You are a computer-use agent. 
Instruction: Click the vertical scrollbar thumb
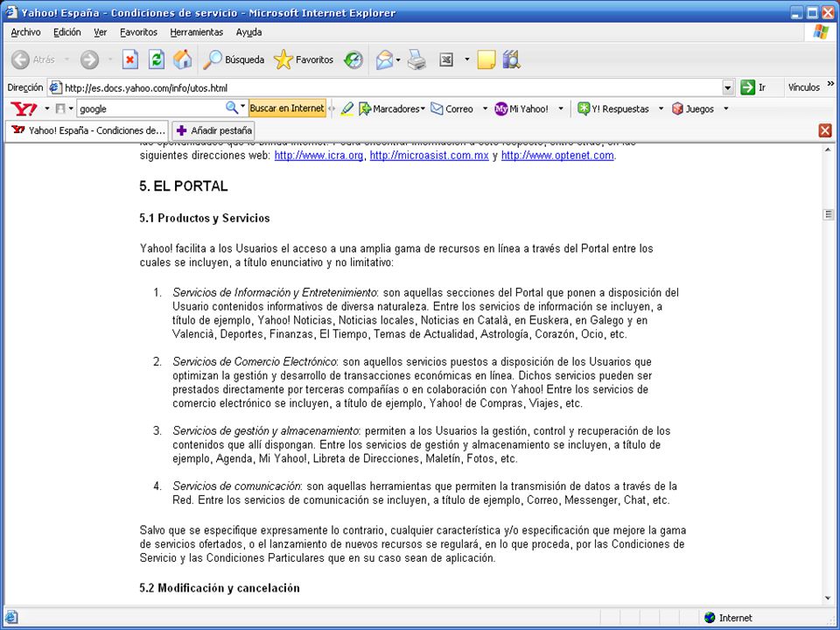coord(829,215)
